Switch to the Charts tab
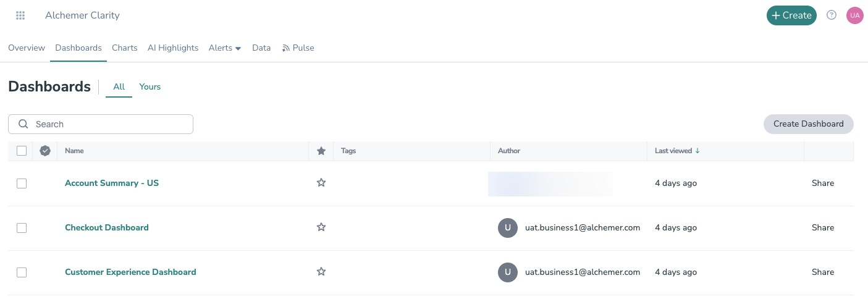868x299 pixels. pos(125,48)
